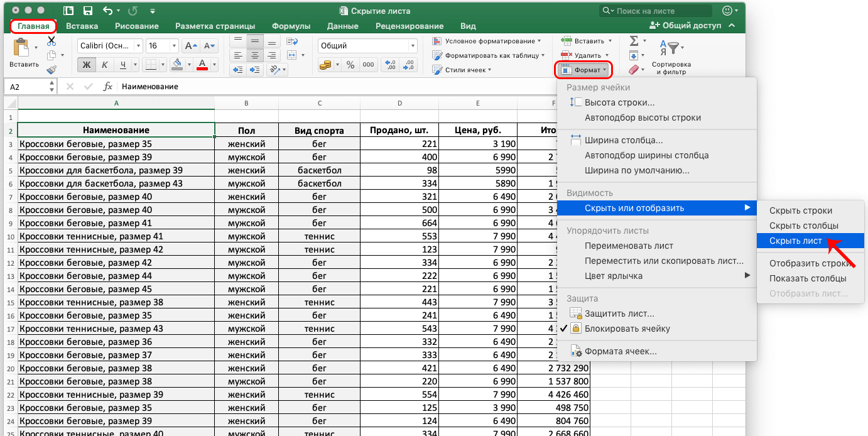Screen dimensions: 868x436
Task: Choose Переименовать лист from Format menu
Action: [x=629, y=246]
